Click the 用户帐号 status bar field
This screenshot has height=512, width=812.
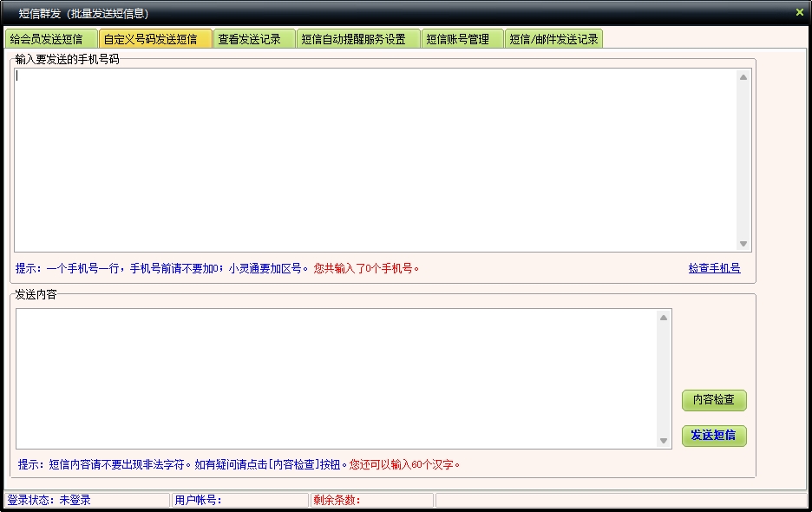click(x=239, y=500)
